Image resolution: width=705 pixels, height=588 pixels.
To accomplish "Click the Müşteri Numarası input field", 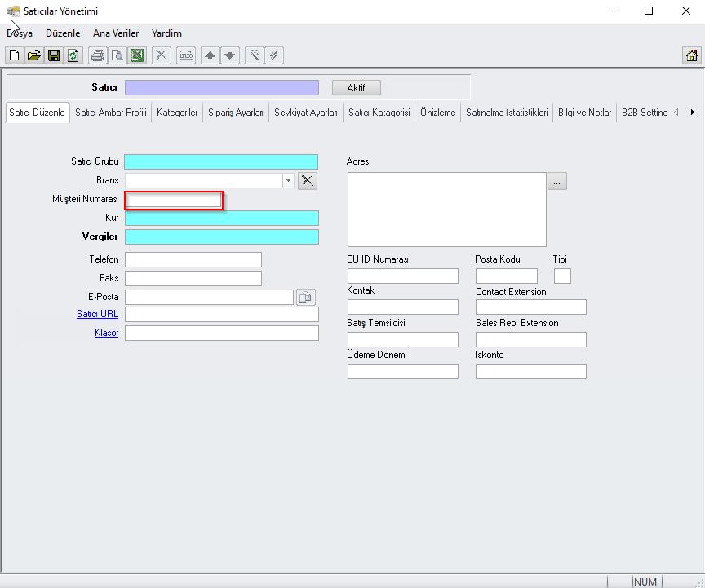I will click(x=174, y=200).
